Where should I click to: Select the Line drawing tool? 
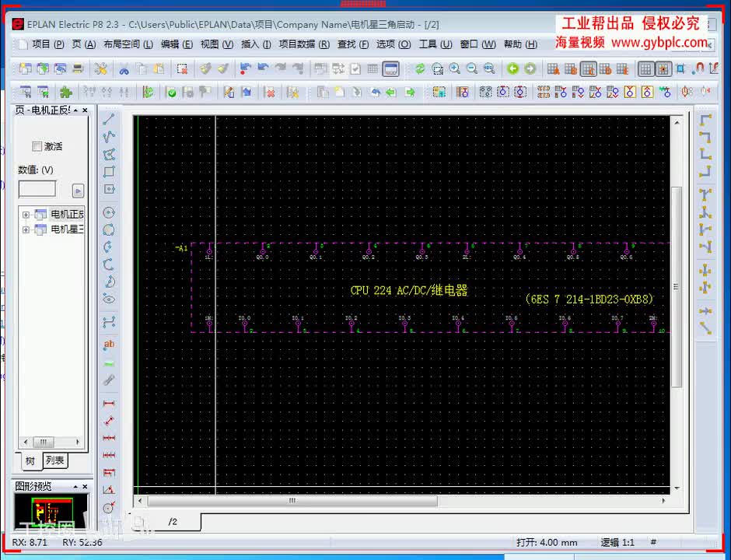tap(109, 119)
